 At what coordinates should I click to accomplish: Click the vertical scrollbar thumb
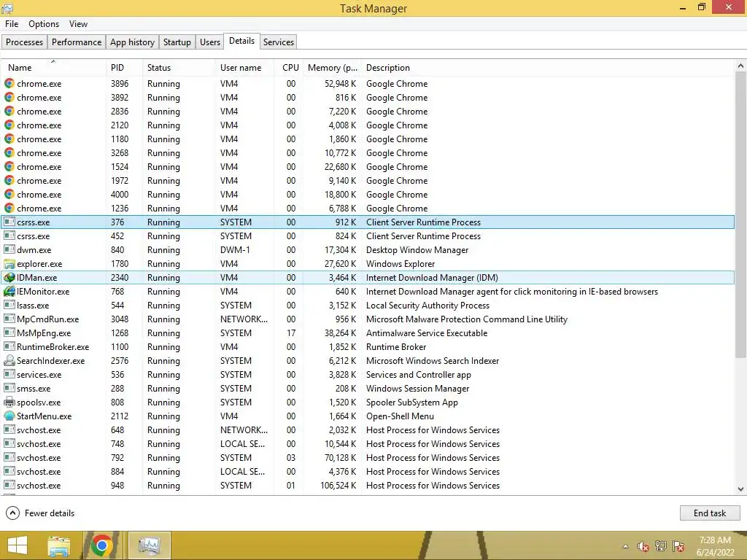coord(740,214)
